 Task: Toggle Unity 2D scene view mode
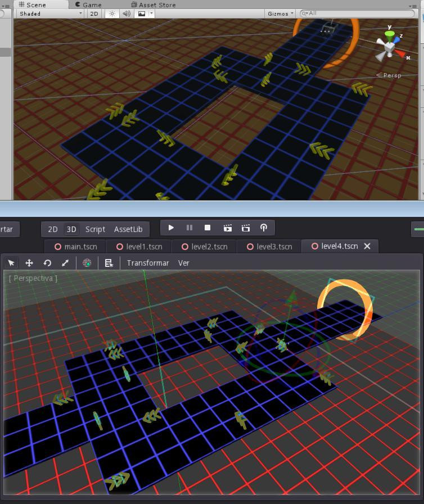click(x=94, y=13)
